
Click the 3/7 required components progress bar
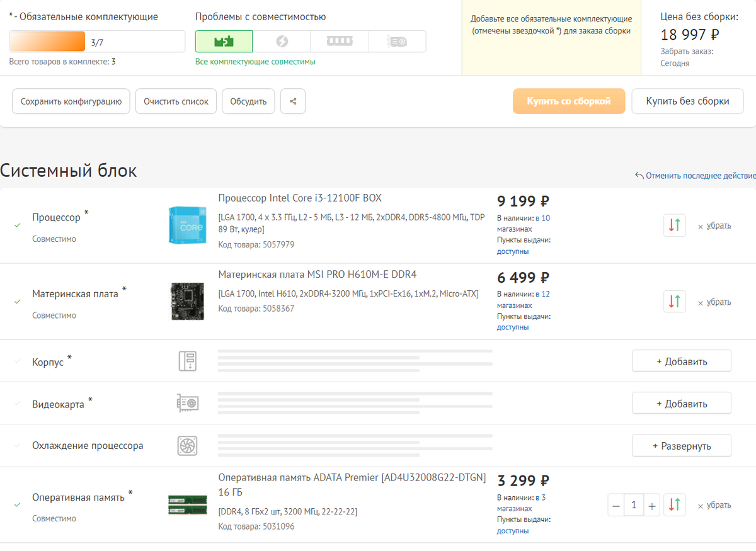pos(97,42)
